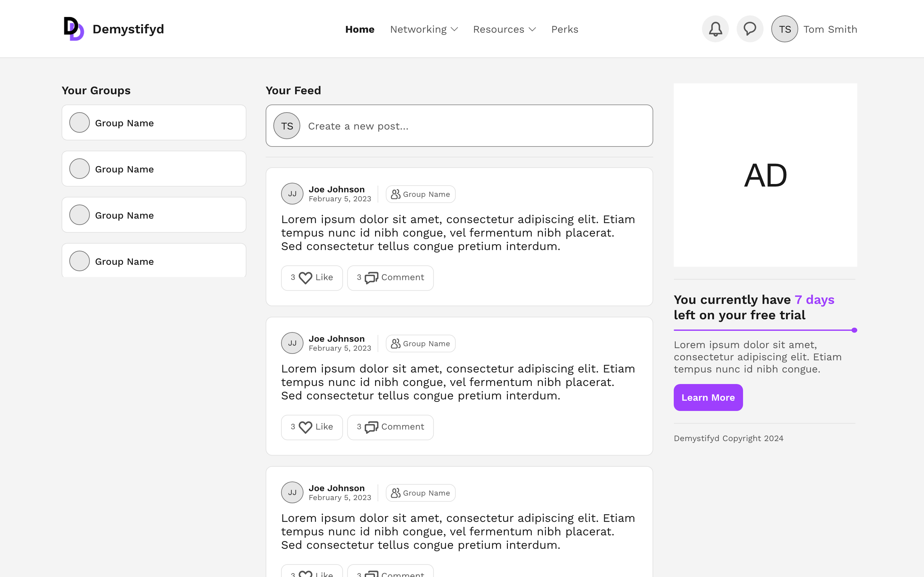Open the Perks nav item
Image resolution: width=924 pixels, height=577 pixels.
click(x=564, y=29)
